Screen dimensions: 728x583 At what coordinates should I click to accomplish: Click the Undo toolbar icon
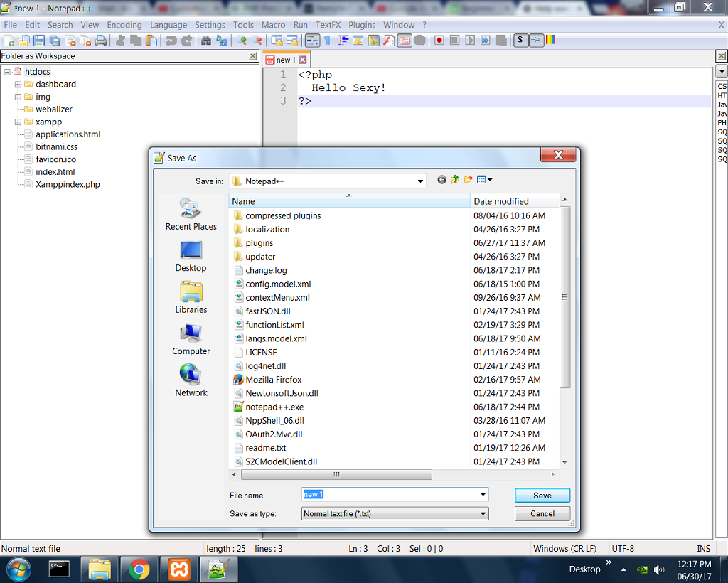[x=171, y=41]
